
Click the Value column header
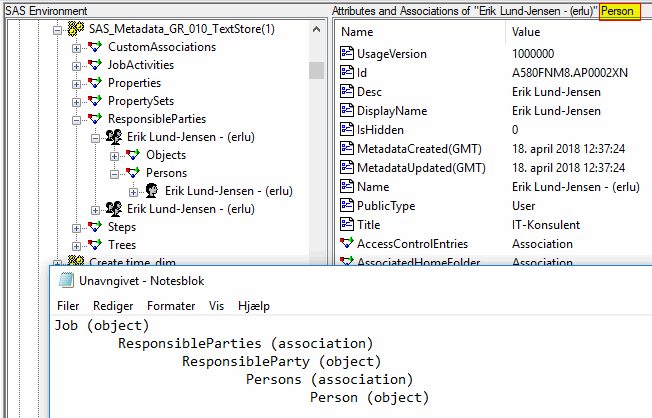tap(525, 32)
